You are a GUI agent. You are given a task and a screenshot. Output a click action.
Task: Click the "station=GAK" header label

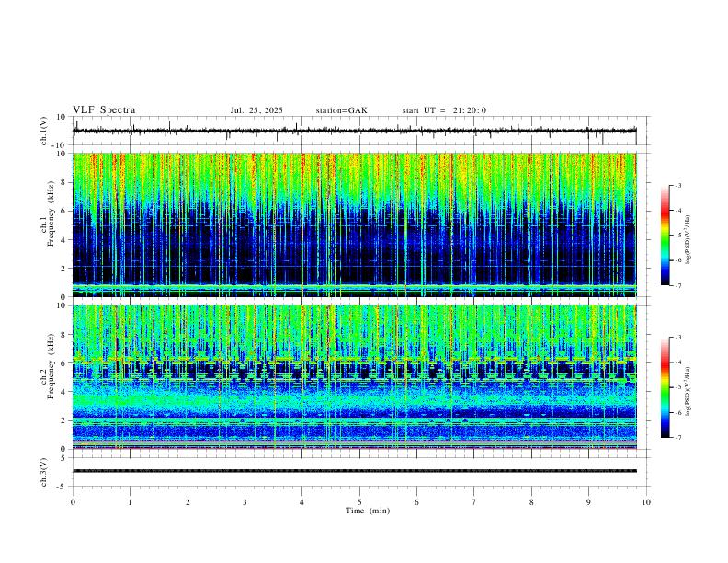point(341,110)
